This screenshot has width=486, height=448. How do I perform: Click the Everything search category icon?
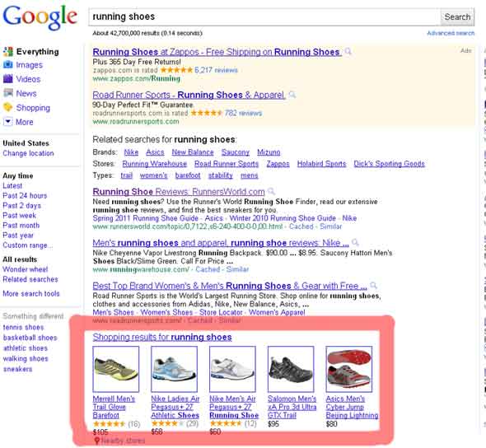pyautogui.click(x=8, y=51)
